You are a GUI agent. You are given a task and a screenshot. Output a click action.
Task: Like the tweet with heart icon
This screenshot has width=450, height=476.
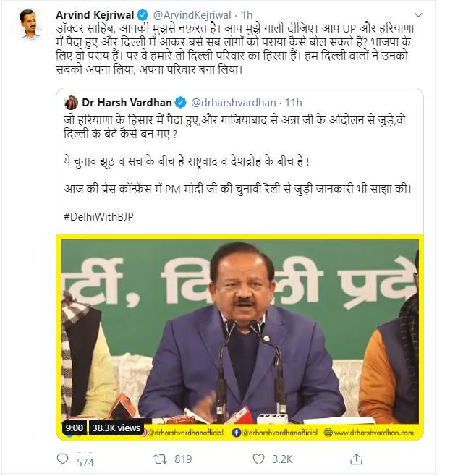pos(259,459)
